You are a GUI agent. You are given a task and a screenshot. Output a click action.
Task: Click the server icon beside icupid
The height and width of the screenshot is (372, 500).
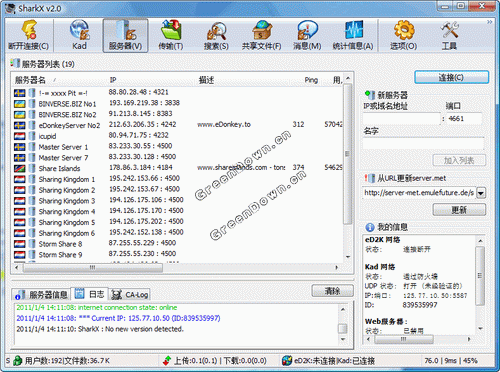(32, 136)
